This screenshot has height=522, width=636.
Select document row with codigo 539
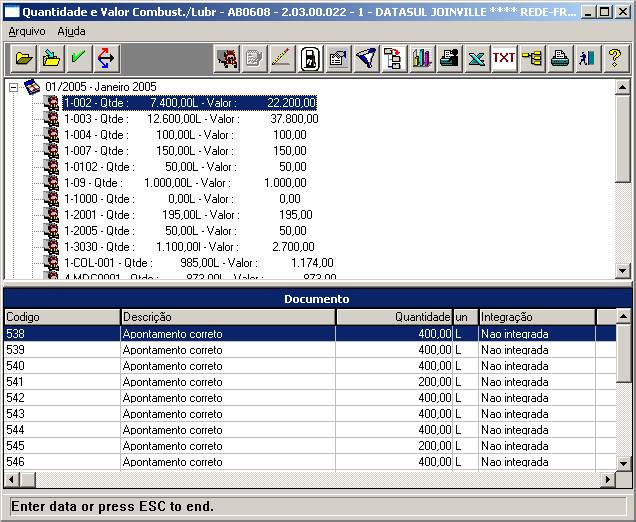coord(310,350)
